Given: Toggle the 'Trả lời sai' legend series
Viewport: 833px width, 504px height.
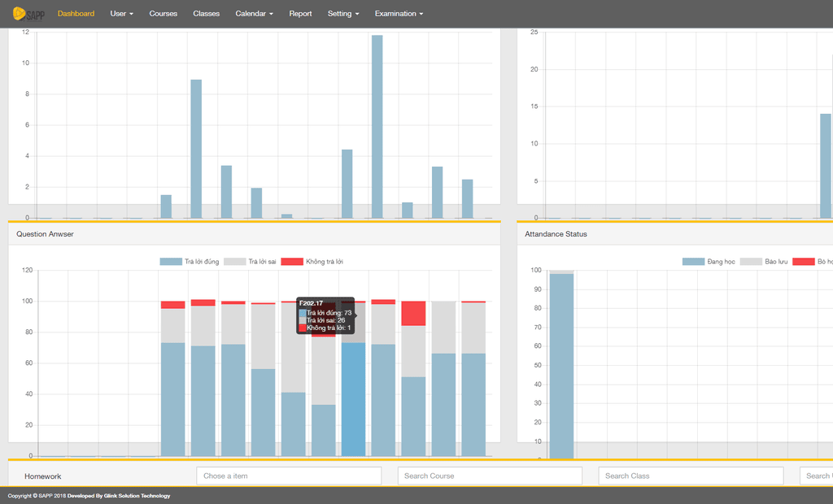Looking at the screenshot, I should click(x=251, y=262).
